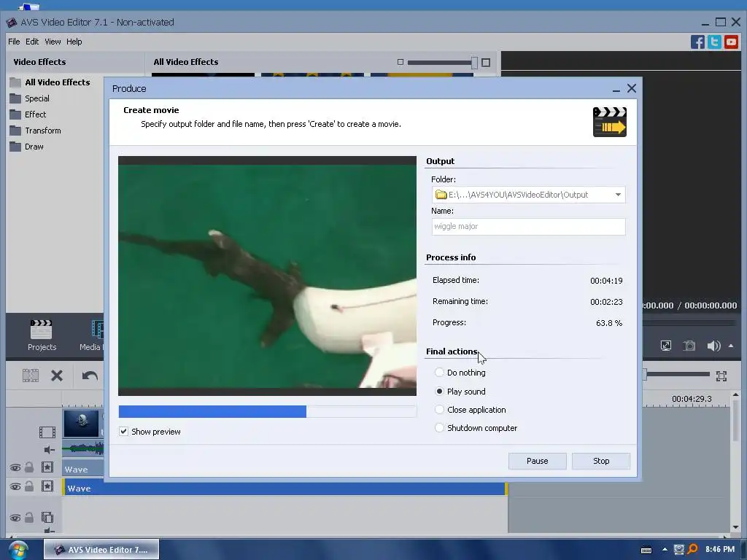Click the Delete X icon in timeline toolbar

57,376
